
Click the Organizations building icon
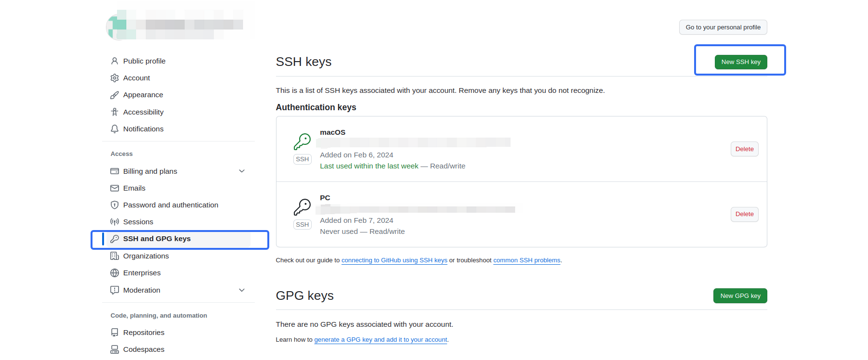114,256
